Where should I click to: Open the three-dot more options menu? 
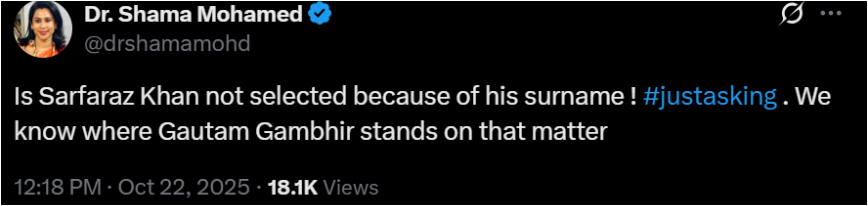(x=830, y=13)
